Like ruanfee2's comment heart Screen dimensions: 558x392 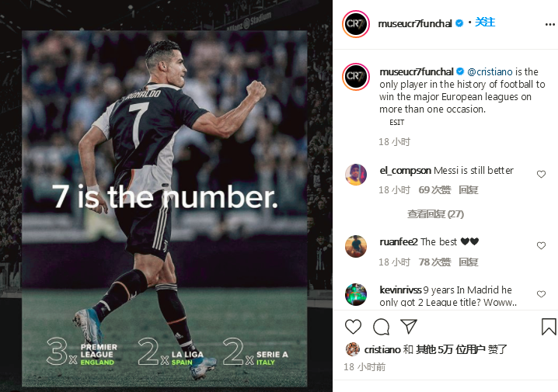[541, 245]
